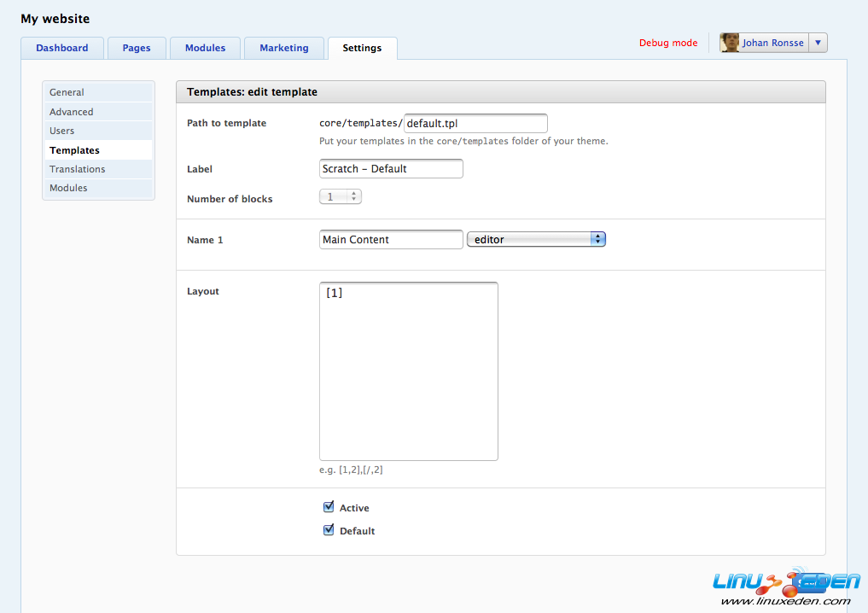Click inside the Layout text area
Image resolution: width=868 pixels, height=613 pixels.
(x=408, y=371)
